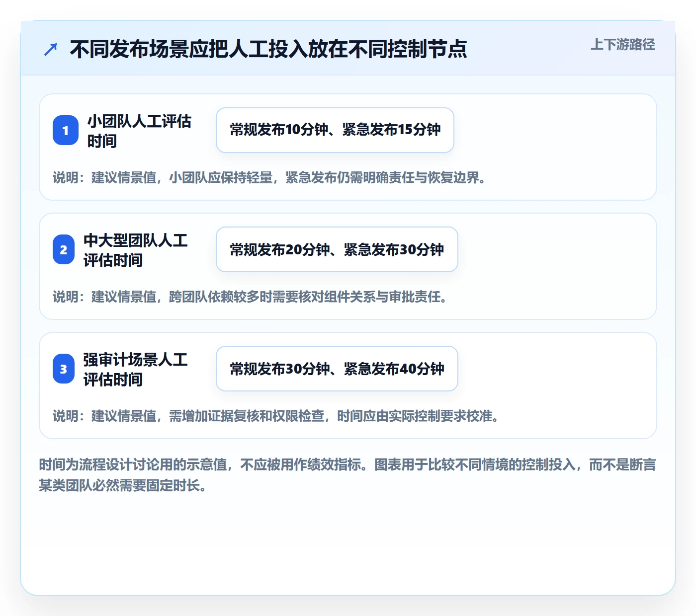Click the note about 小团队应保持轻量
This screenshot has height=616, width=696.
click(269, 177)
